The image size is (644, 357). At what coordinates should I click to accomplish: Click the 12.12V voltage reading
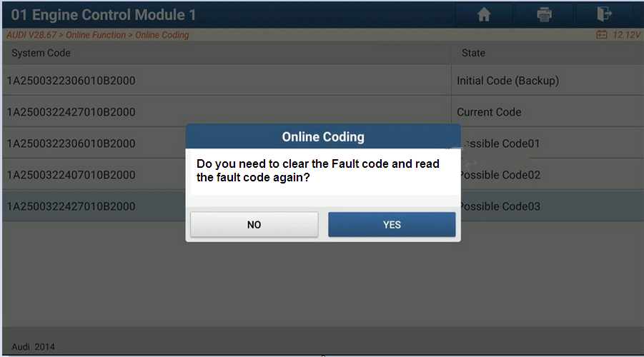pyautogui.click(x=626, y=35)
